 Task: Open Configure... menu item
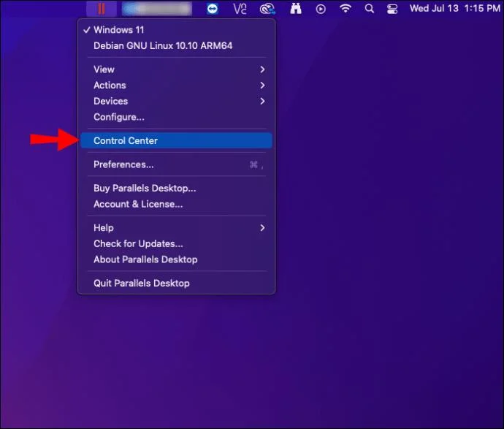(x=176, y=117)
